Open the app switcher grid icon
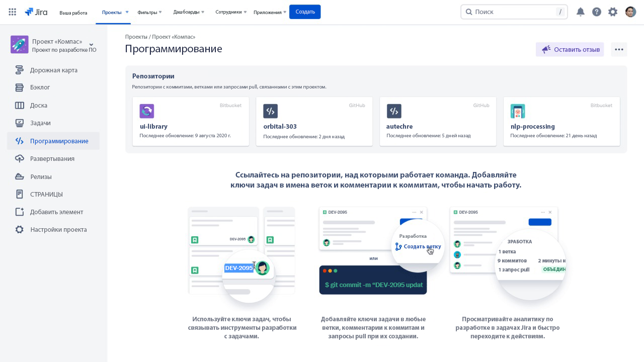The height and width of the screenshot is (362, 644). point(13,12)
